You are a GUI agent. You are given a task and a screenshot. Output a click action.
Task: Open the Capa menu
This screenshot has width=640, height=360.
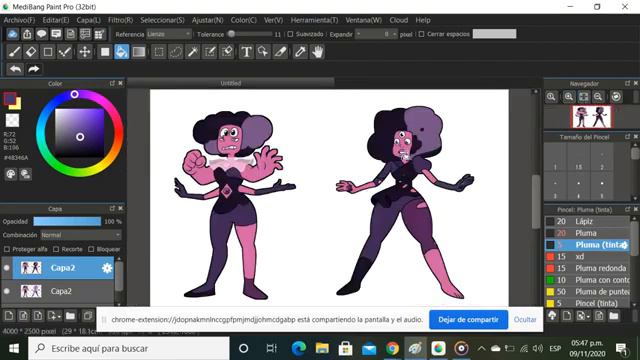[88, 20]
